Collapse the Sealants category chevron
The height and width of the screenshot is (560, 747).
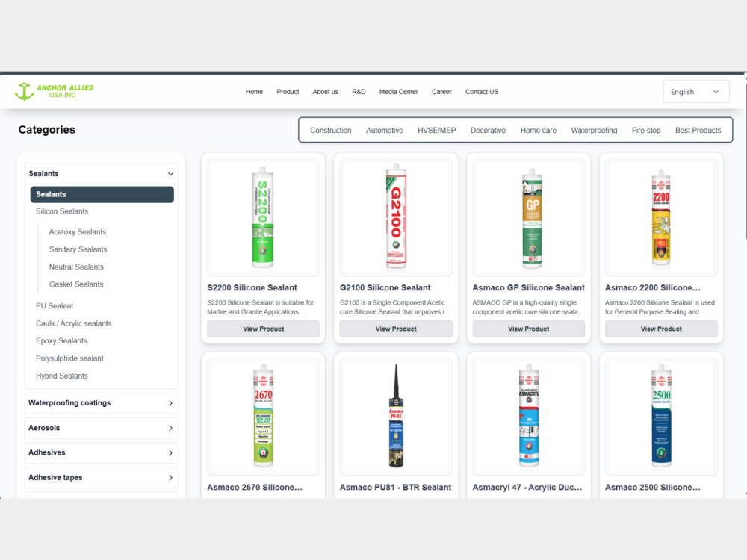170,174
